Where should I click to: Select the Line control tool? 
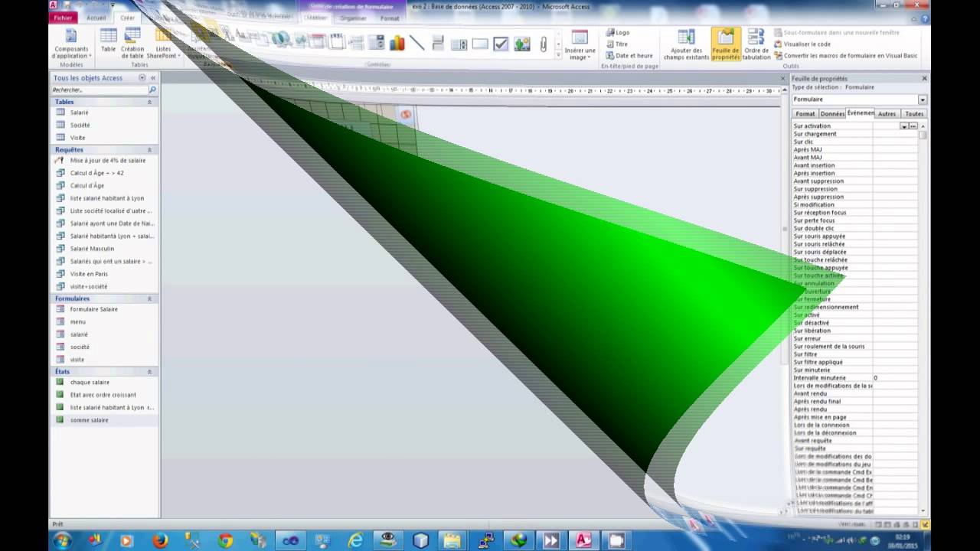pyautogui.click(x=417, y=44)
